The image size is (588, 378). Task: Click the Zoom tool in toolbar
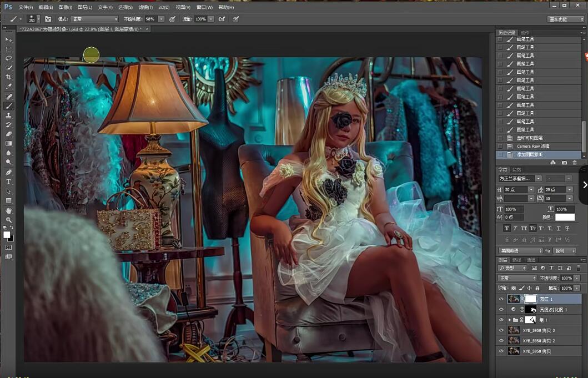9,220
